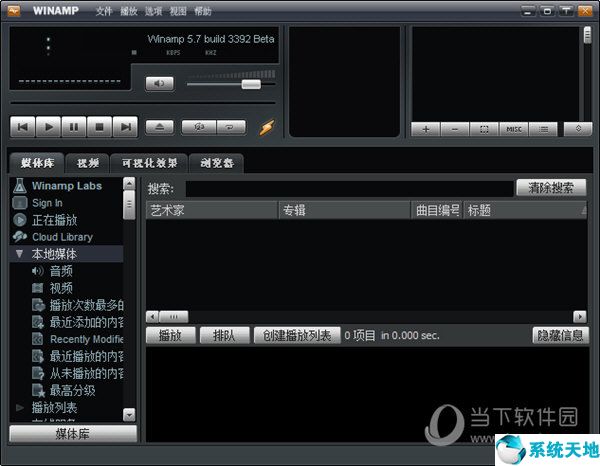Click the Previous track button

pyautogui.click(x=23, y=127)
